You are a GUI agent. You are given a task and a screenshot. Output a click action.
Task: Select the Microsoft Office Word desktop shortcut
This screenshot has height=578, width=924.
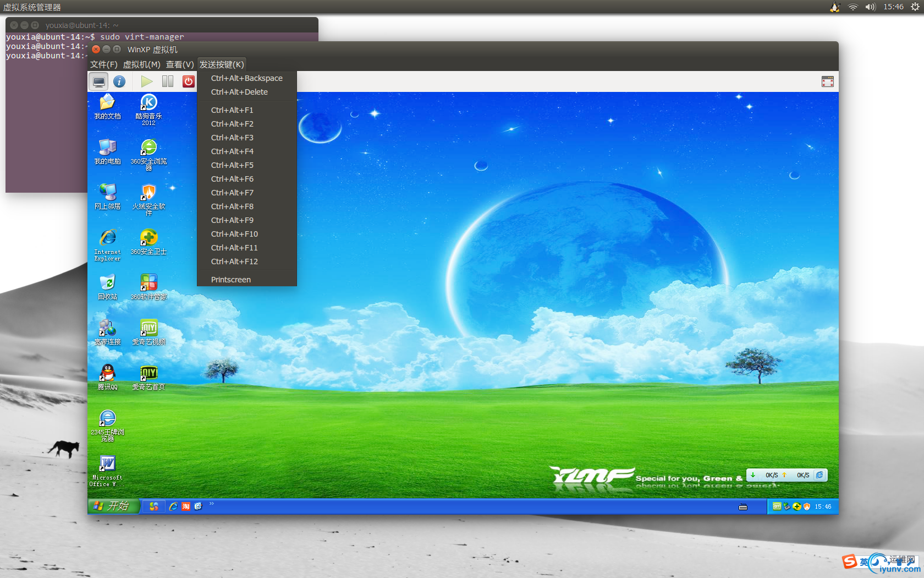[x=107, y=471]
